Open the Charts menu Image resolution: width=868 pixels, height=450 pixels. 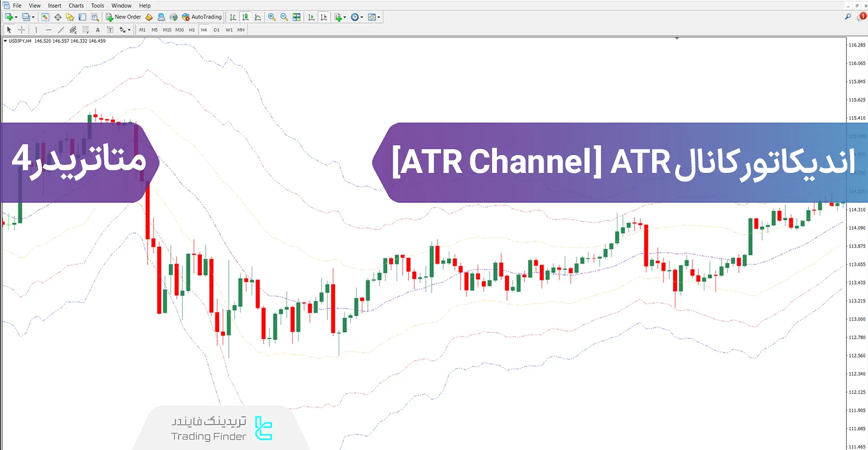76,5
